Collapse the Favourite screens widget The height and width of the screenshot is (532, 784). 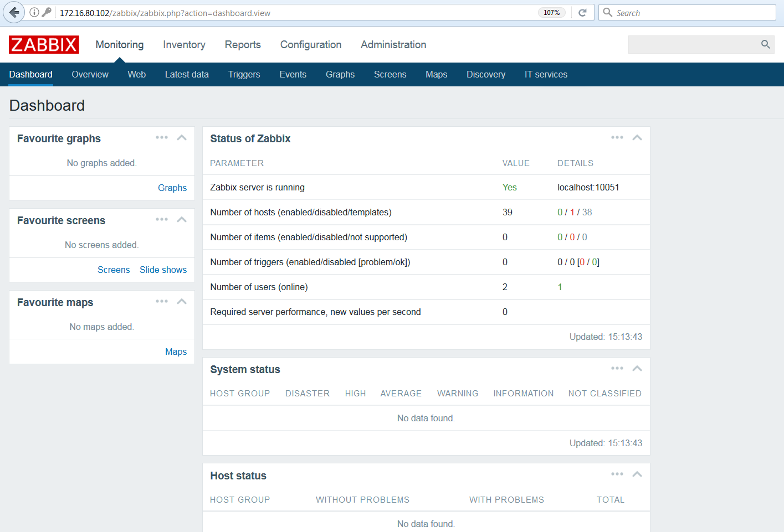(x=182, y=219)
